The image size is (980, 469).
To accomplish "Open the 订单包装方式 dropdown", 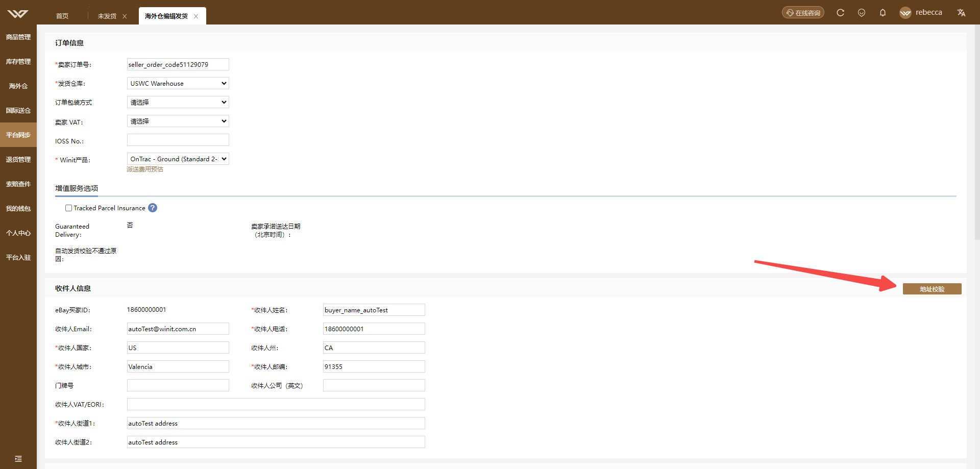I will (x=178, y=102).
